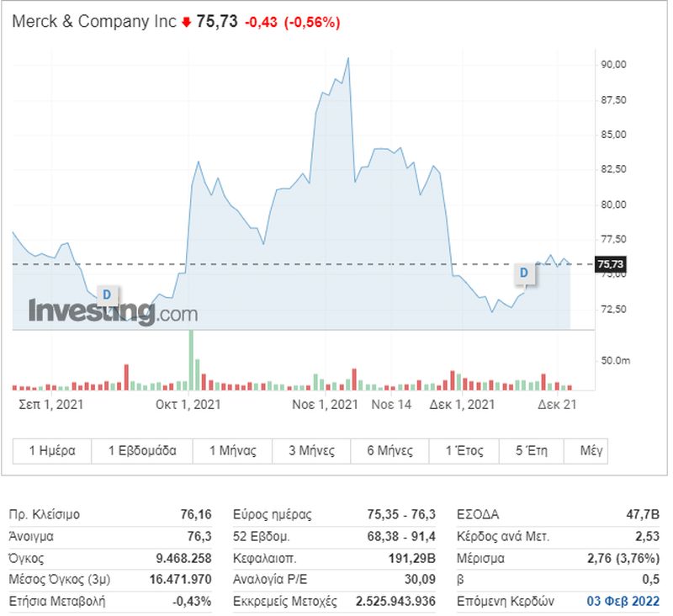The height and width of the screenshot is (616, 673).
Task: Click the Δεκ 21 axis label
Action: click(557, 405)
